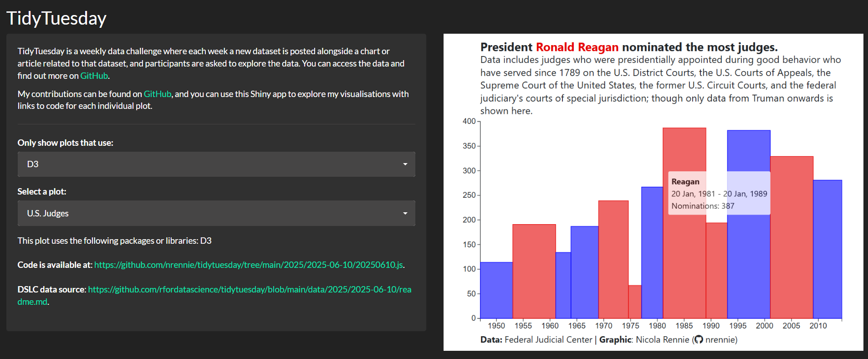Click the caret arrow on the D3 selector
Viewport: 868px width, 359px height.
click(405, 164)
